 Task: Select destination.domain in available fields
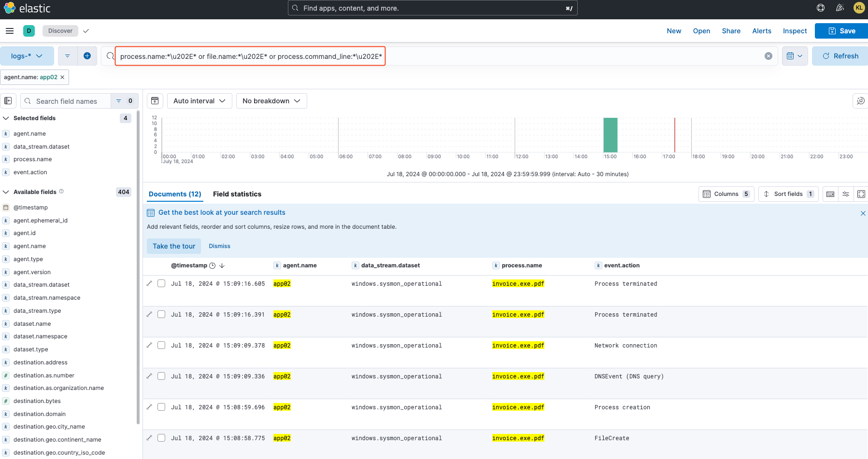[40, 414]
